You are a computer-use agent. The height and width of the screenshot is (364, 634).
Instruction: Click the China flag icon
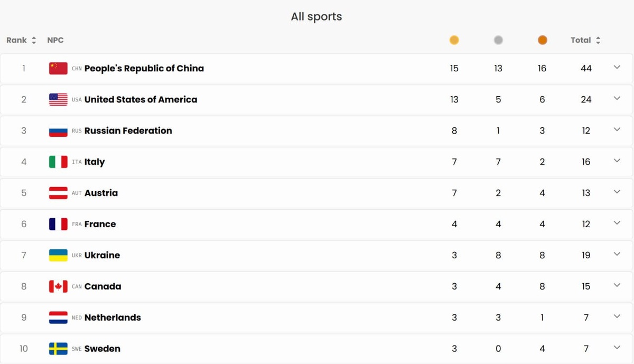pyautogui.click(x=58, y=68)
